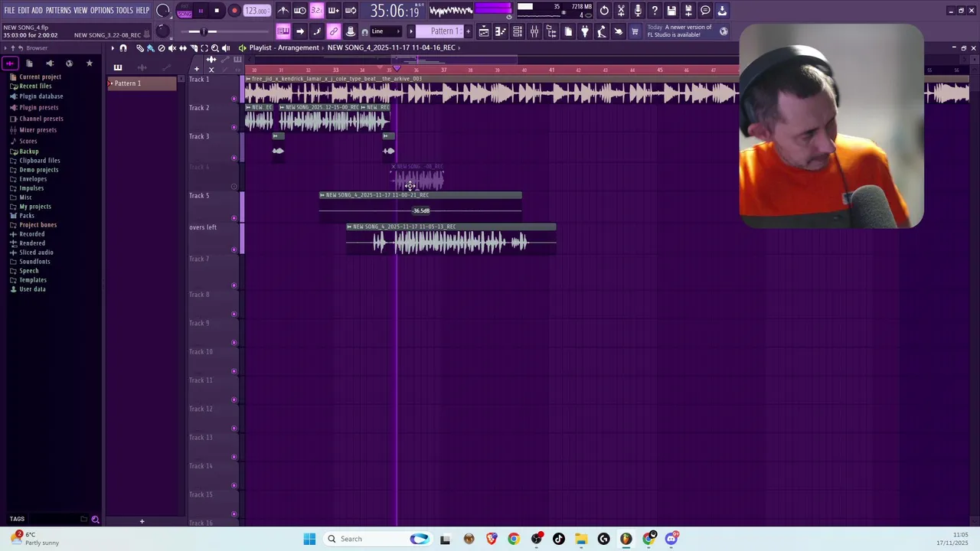
Task: Toggle loop recording icon
Action: coord(350,11)
